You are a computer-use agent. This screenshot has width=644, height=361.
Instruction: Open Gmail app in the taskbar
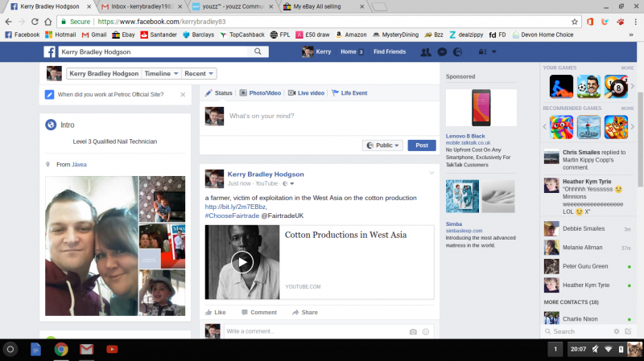click(86, 350)
